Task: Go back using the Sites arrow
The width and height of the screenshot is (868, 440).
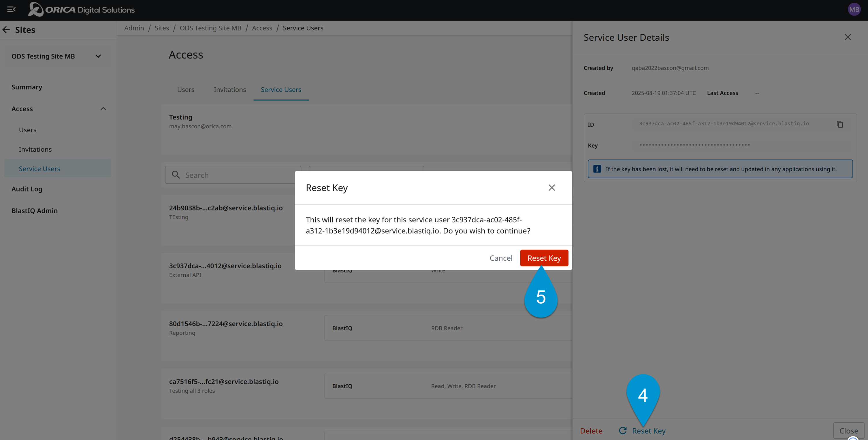Action: pos(6,30)
